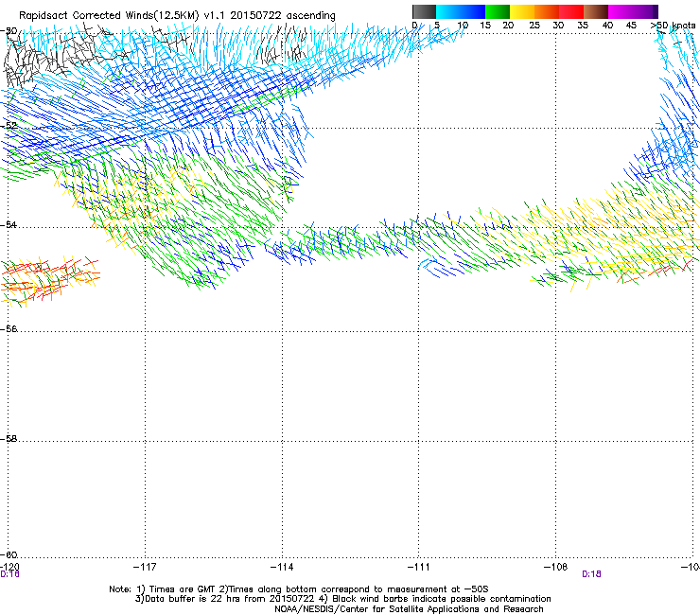The width and height of the screenshot is (700, 615).
Task: Click the purple "D:18" time label under -120
Action: click(9, 574)
